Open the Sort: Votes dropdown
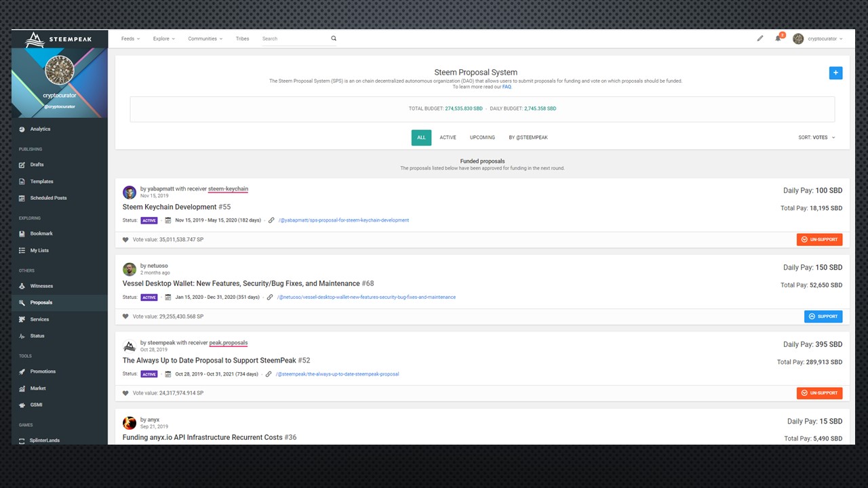This screenshot has width=868, height=488. pos(816,138)
